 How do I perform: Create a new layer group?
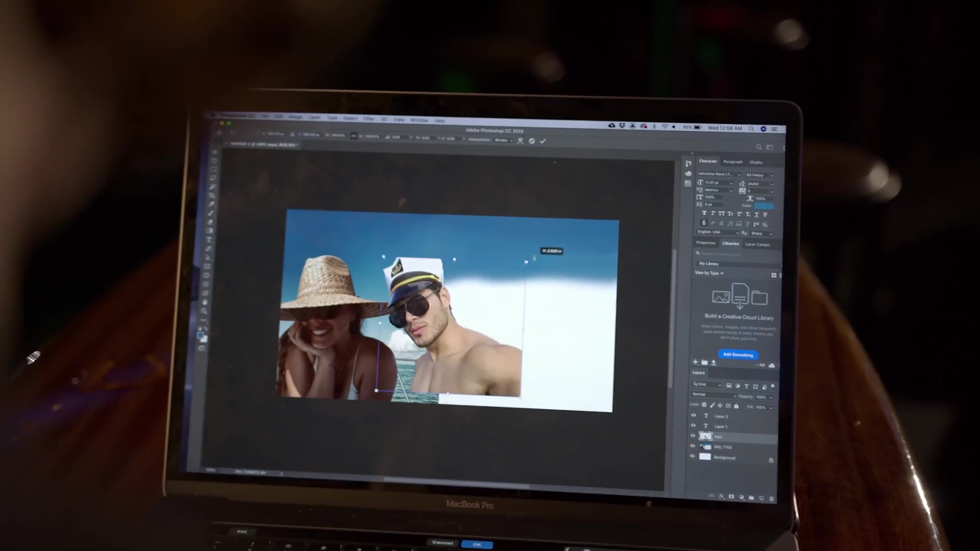tap(751, 498)
